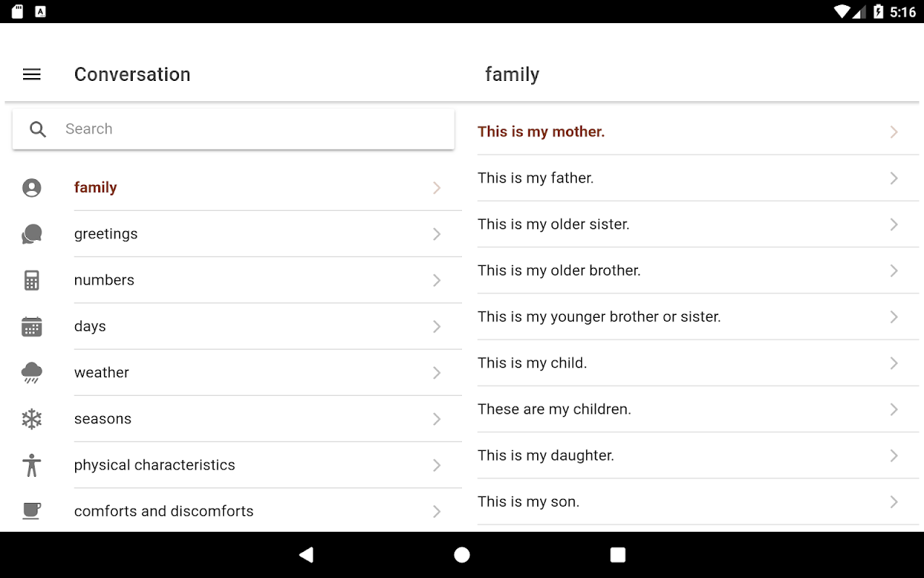
Task: Select the numbers calculator icon
Action: click(x=32, y=280)
